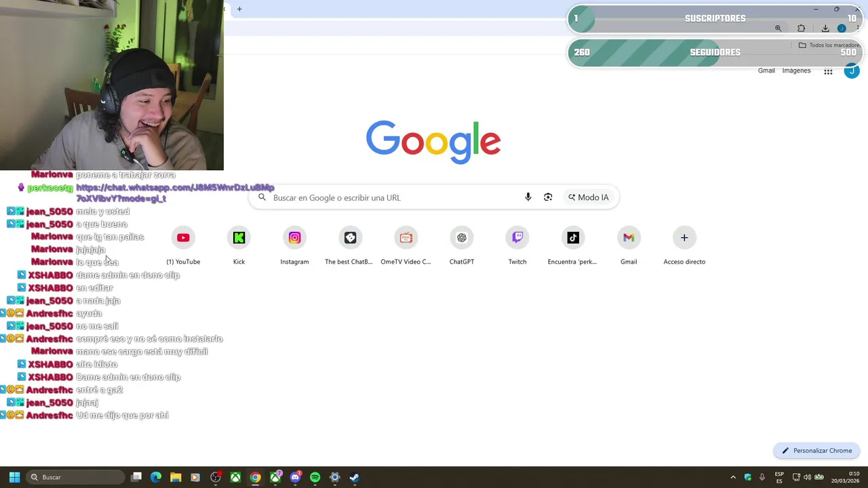Click chat message 'entré a ga2'
This screenshot has width=868, height=488.
[99, 390]
